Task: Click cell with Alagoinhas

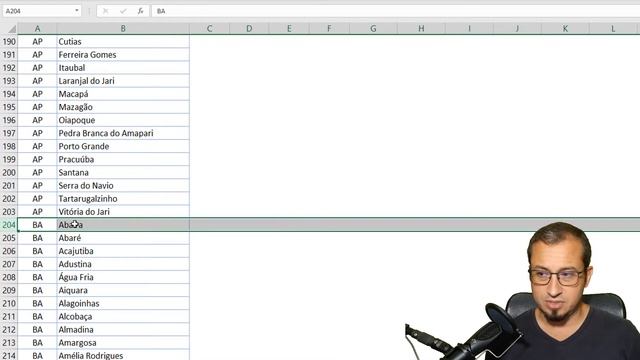Action: click(123, 303)
